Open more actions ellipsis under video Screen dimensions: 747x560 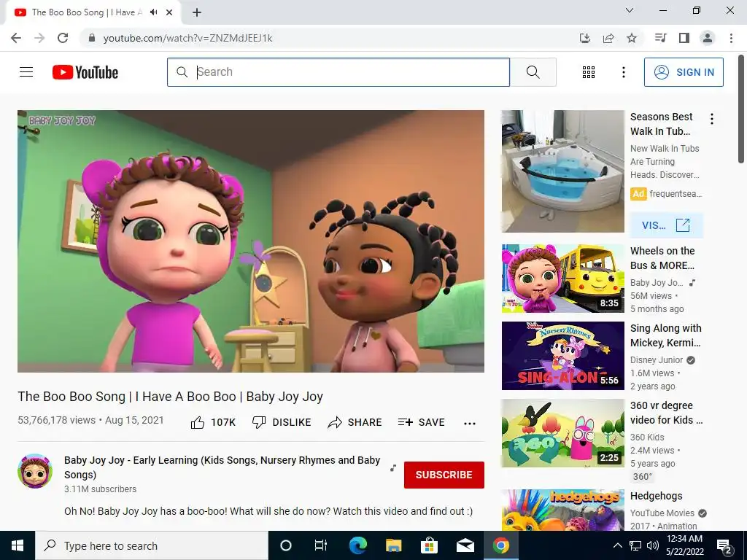tap(470, 424)
